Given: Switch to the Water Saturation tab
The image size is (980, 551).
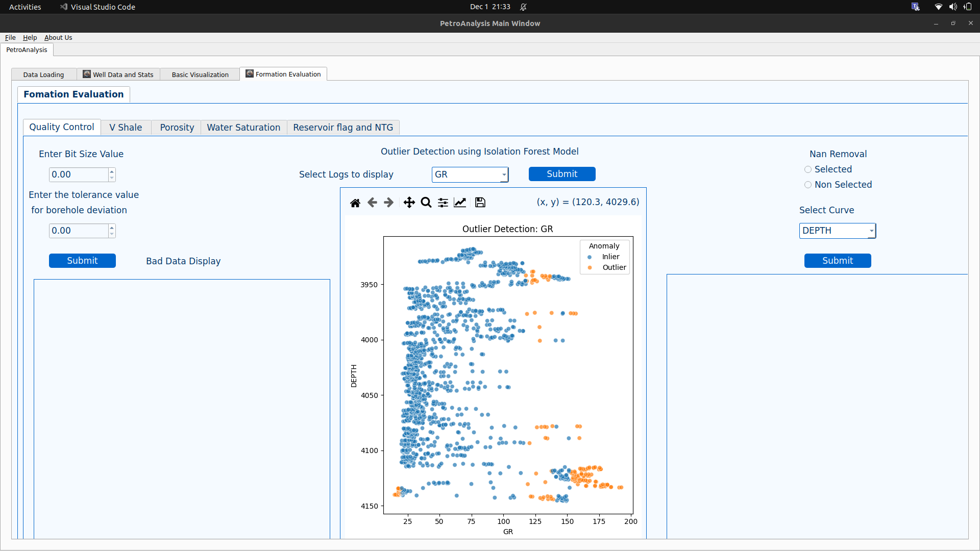Looking at the screenshot, I should click(243, 127).
